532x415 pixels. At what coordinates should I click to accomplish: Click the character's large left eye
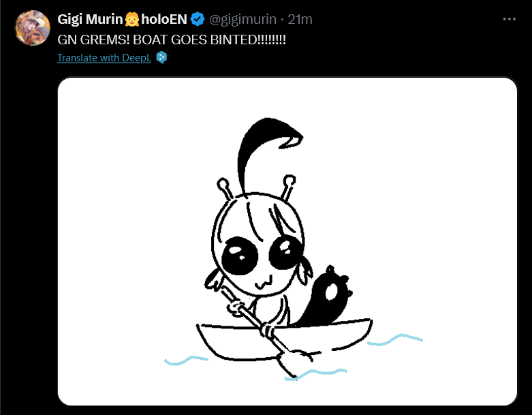point(240,256)
